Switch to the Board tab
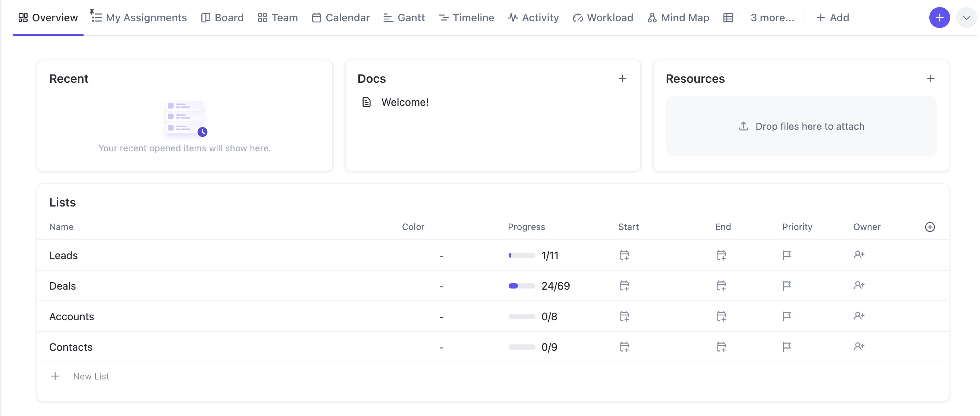The width and height of the screenshot is (980, 416). 222,18
